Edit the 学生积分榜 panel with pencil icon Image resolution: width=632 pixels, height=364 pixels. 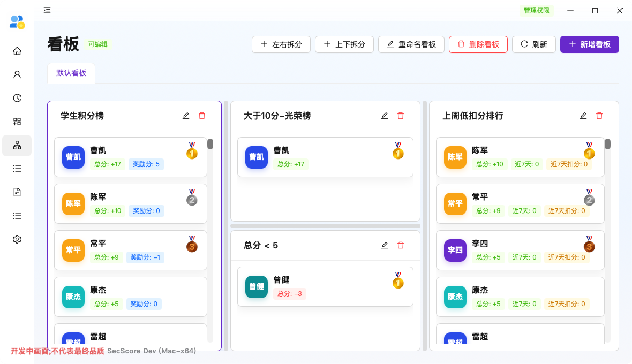click(186, 116)
